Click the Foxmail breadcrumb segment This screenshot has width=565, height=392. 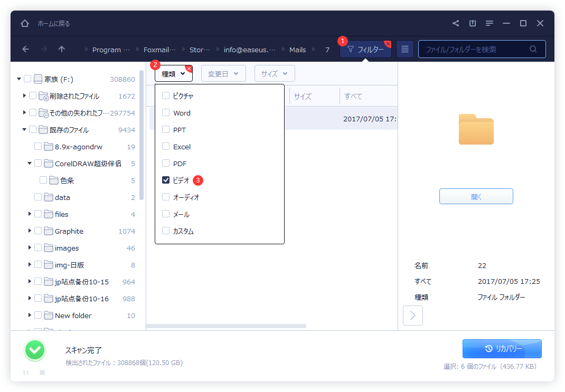[x=159, y=50]
